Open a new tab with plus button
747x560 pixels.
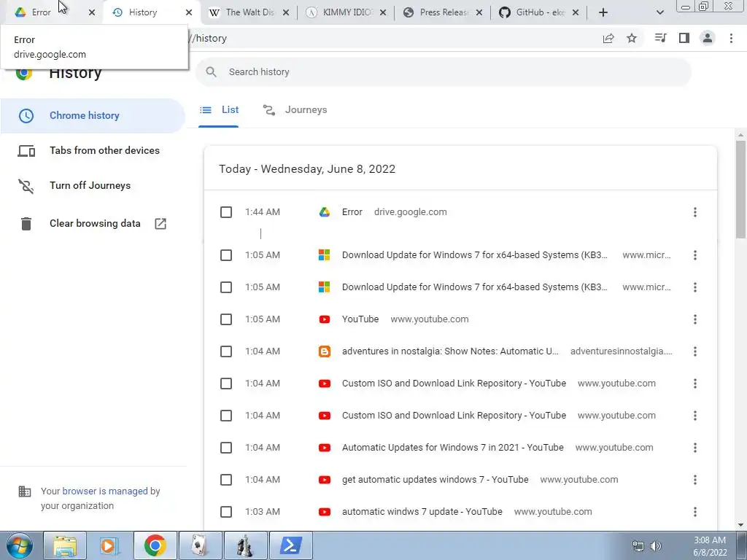click(603, 12)
